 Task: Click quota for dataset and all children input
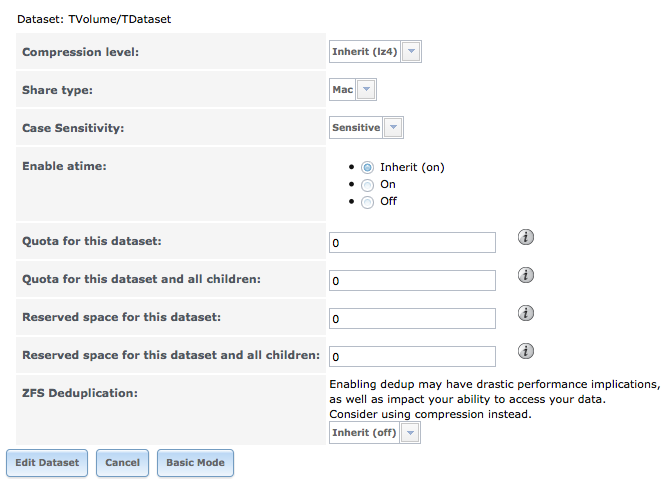412,280
